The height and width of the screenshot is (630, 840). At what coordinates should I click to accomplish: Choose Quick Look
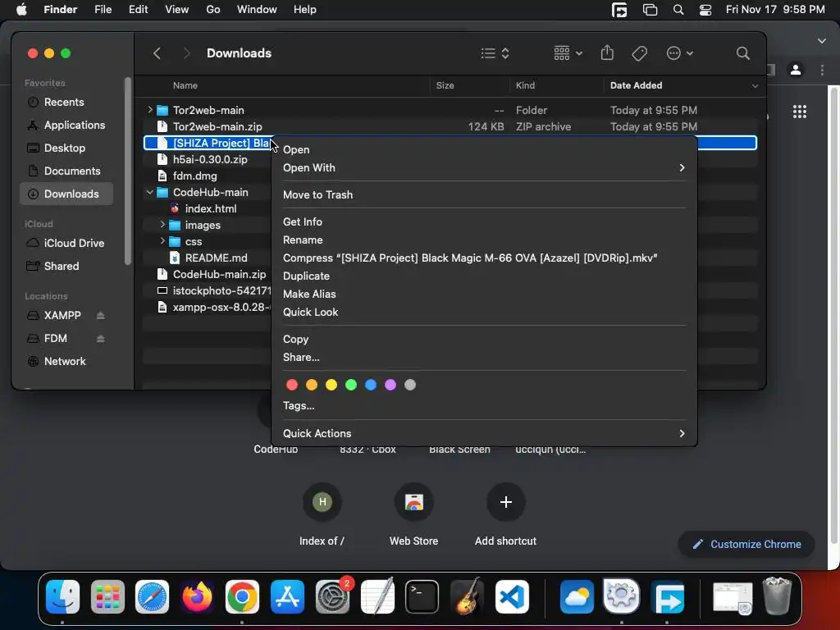(484, 313)
